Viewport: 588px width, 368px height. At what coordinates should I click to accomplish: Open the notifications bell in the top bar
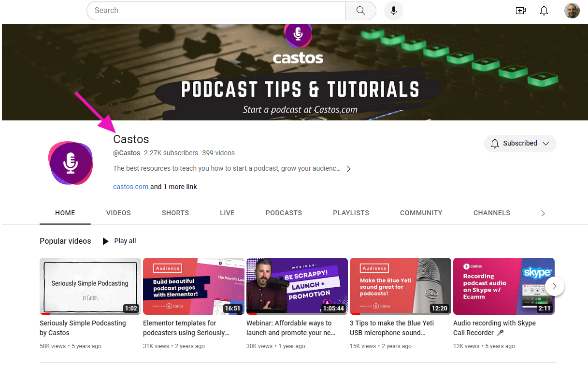click(544, 11)
